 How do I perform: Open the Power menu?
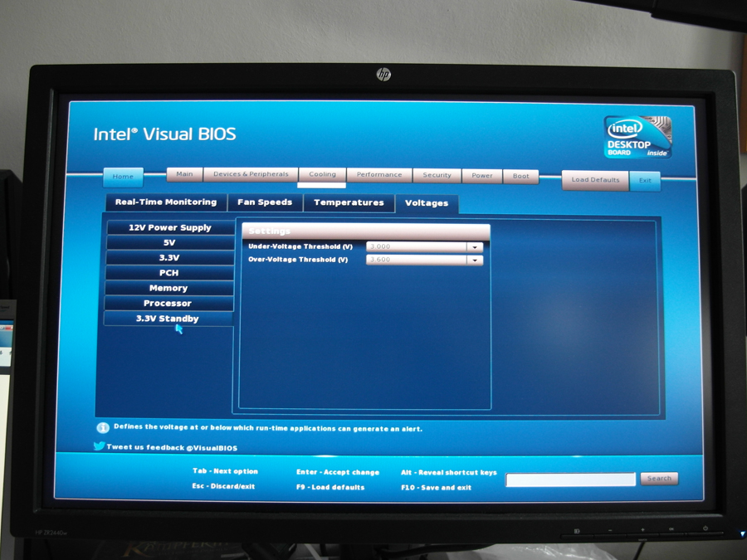481,176
